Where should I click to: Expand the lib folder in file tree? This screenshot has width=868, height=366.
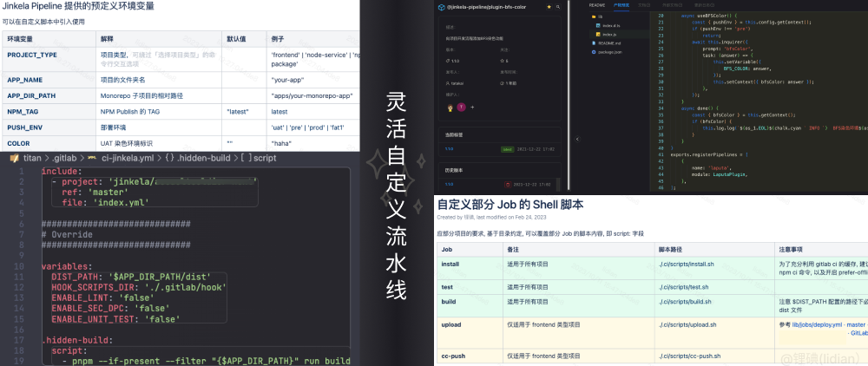pos(600,16)
